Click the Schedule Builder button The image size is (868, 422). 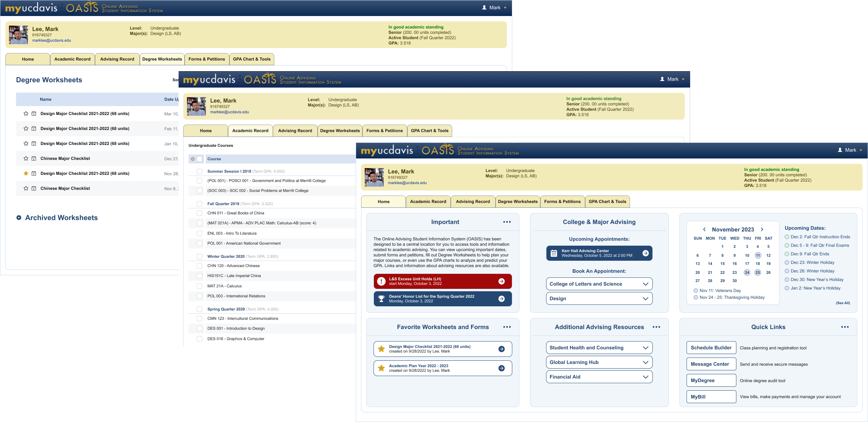711,348
